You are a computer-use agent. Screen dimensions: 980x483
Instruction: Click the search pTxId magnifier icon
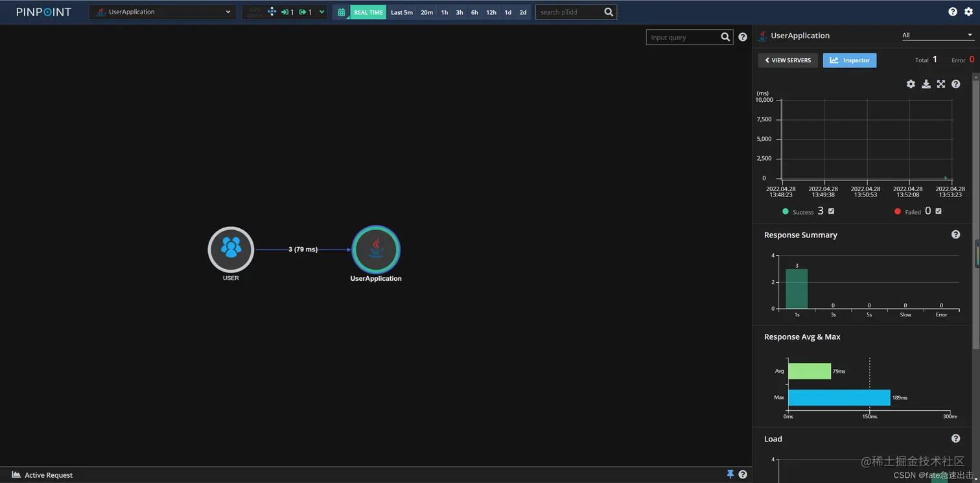point(609,12)
